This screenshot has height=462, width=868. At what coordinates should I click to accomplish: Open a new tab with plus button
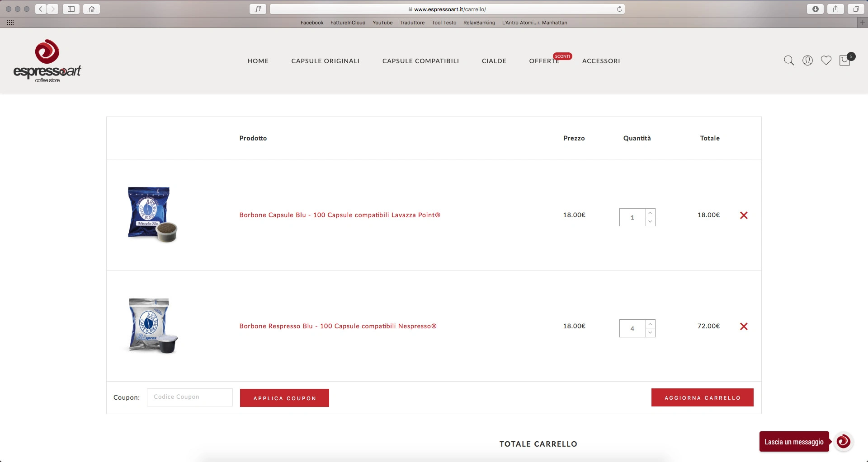863,23
